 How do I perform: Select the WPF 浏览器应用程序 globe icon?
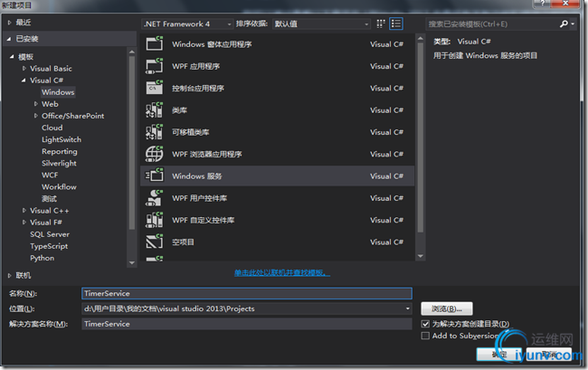point(154,154)
